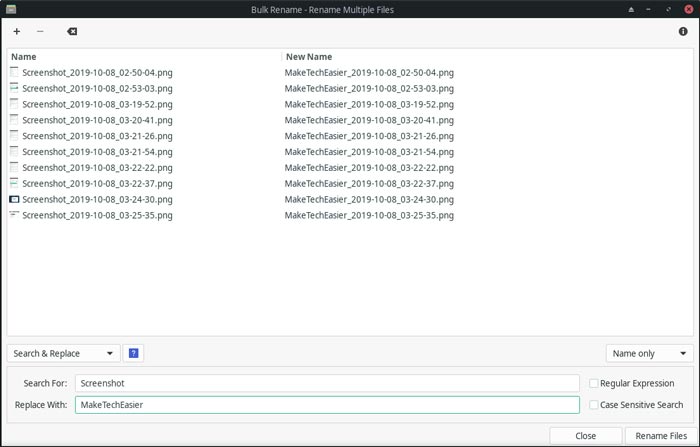
Task: Select Screenshot_2019-10-08_03-24-30.png file name
Action: tap(97, 199)
